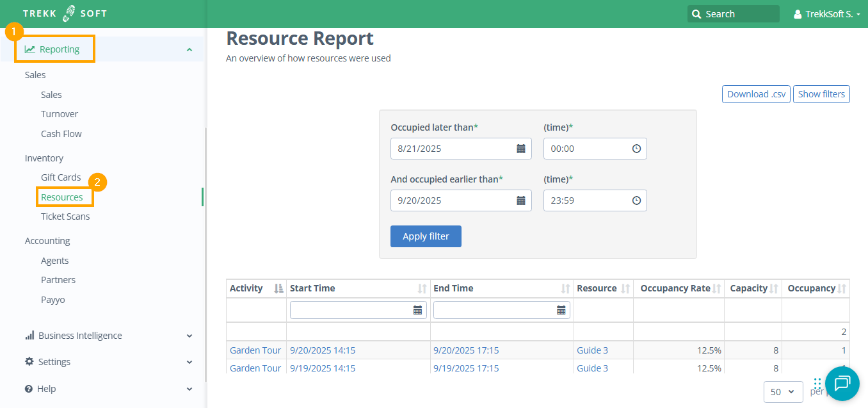Expand the Business Intelligence menu
Viewport: 868px width, 408px height.
click(189, 336)
